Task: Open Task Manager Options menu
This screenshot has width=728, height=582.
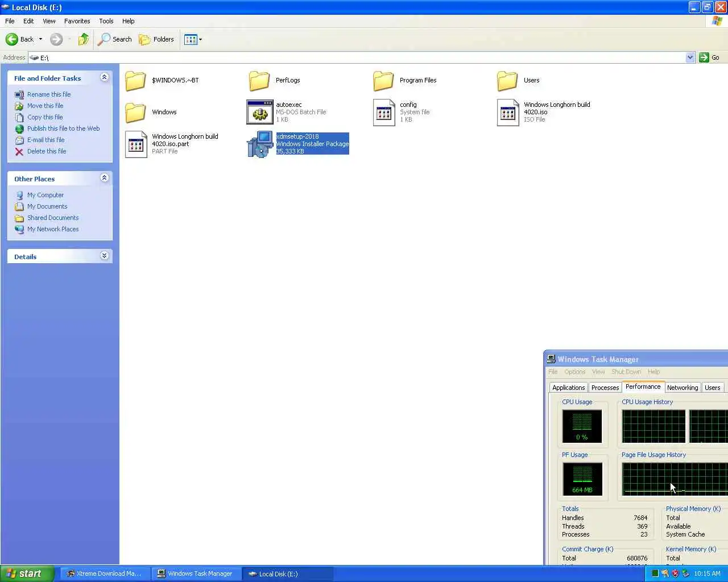Action: pyautogui.click(x=574, y=372)
